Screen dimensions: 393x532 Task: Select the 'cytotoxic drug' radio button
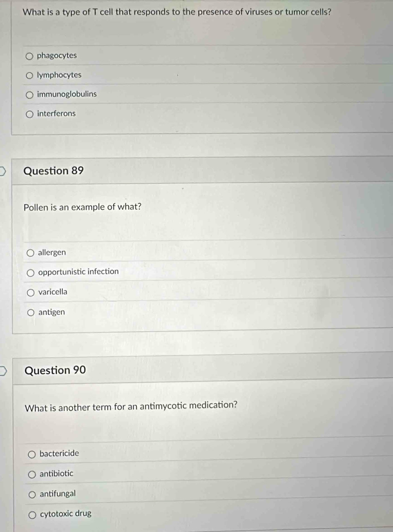32,514
